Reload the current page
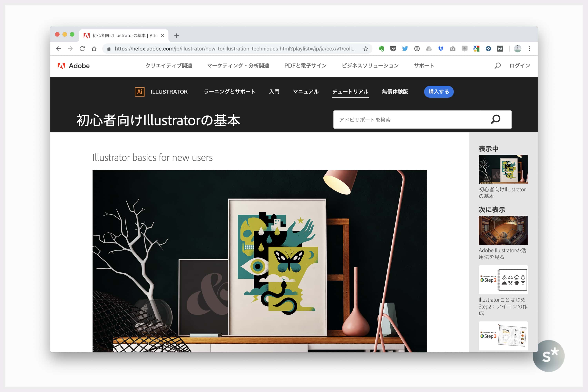Viewport: 588px width, 392px height. coord(82,49)
